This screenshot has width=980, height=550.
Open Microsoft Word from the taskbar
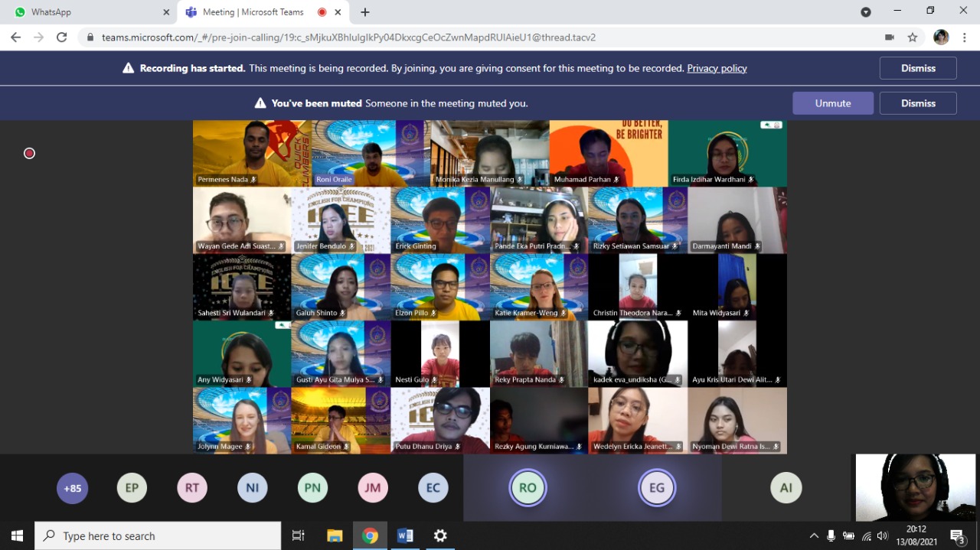(x=405, y=535)
